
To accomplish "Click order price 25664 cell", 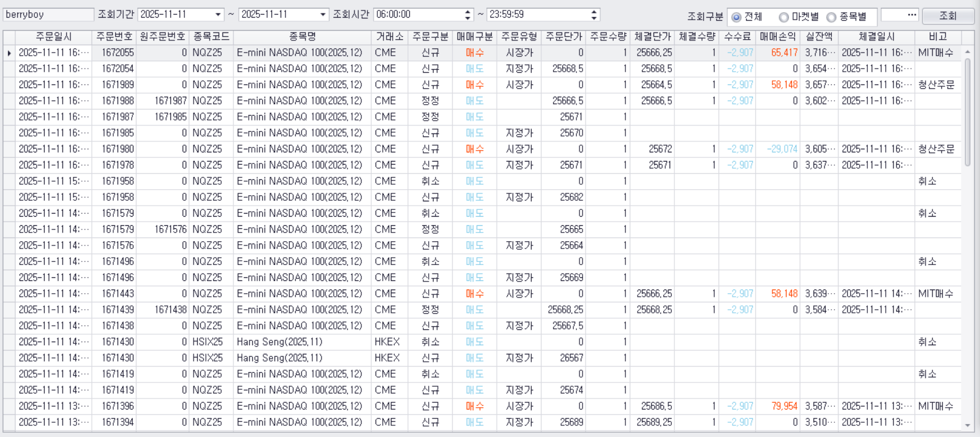I will pos(564,245).
